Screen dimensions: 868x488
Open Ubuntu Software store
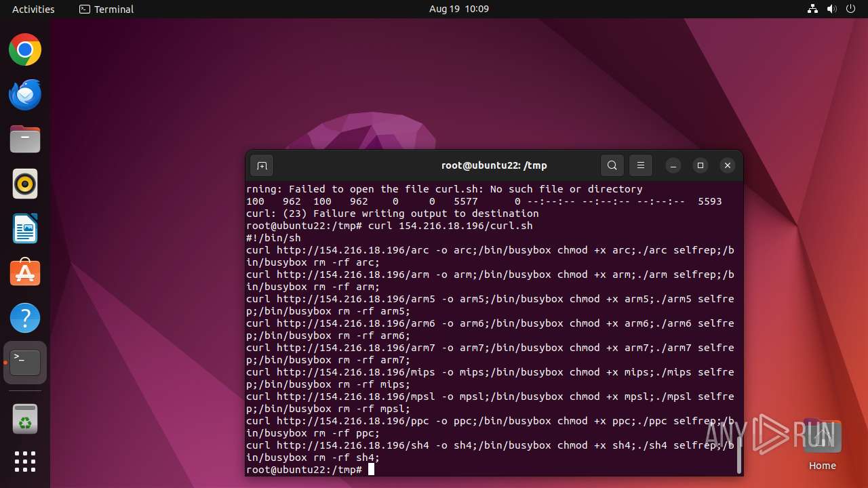click(x=25, y=273)
